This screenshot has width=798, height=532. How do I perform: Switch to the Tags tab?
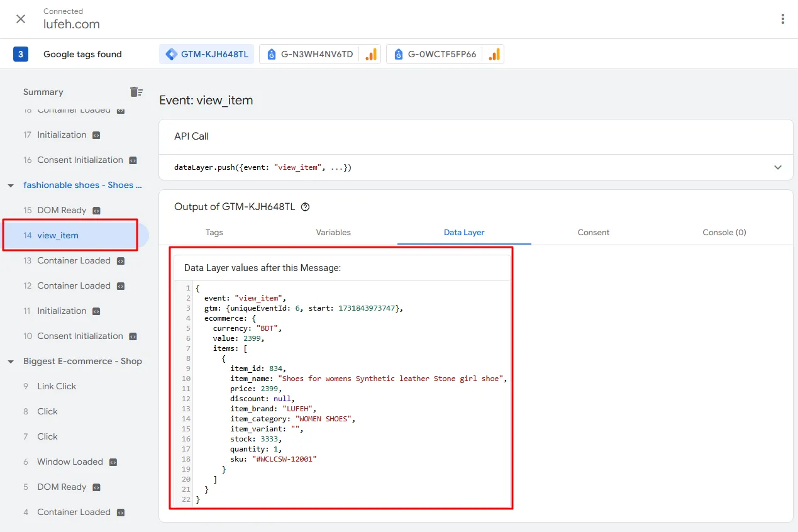click(214, 232)
